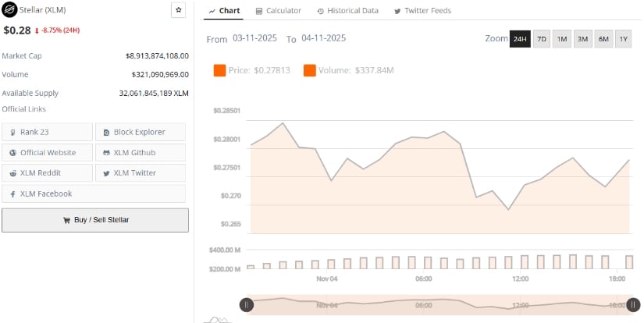Click the From date field 03-11-2025
The image size is (644, 323).
point(255,38)
